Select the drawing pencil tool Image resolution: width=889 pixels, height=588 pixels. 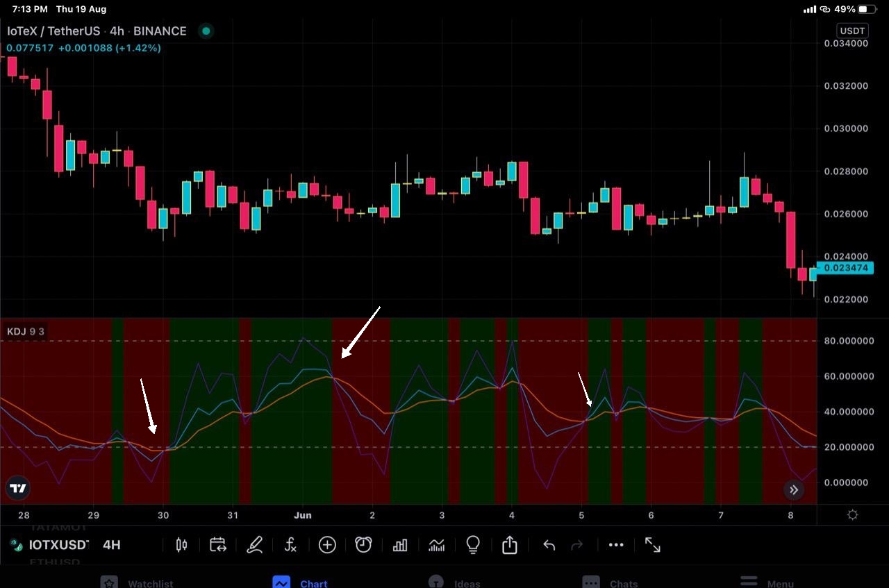tap(254, 545)
